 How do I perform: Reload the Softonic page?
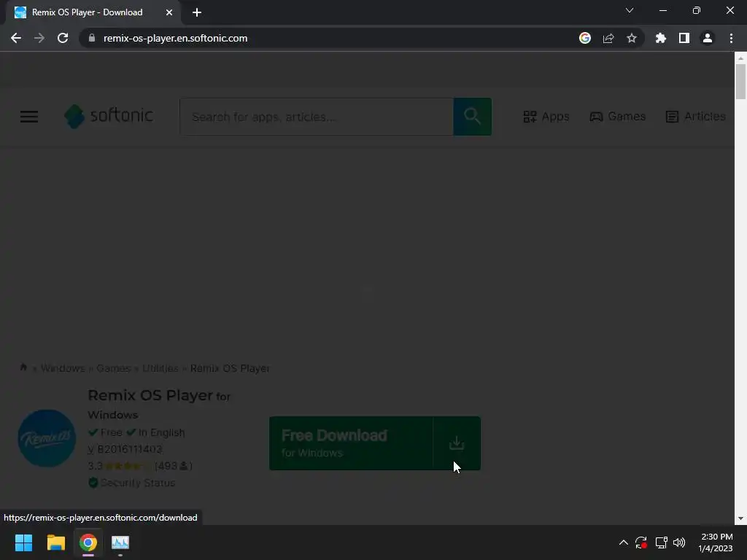coord(63,38)
